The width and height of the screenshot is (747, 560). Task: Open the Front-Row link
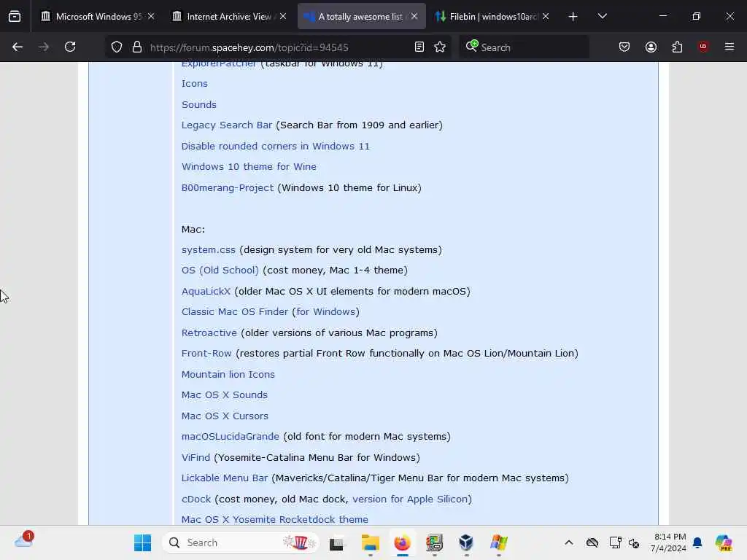206,354
